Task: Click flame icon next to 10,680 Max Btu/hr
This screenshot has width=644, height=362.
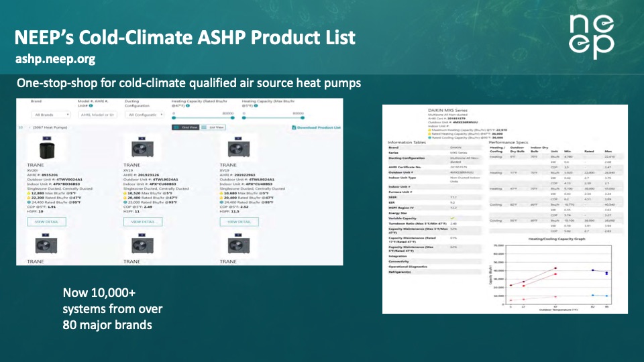Action: (x=221, y=193)
